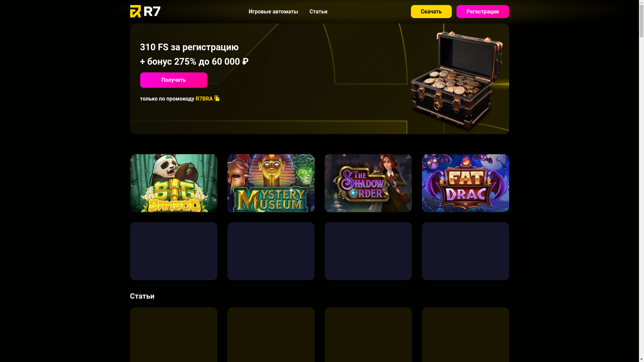The image size is (644, 362).
Task: Click the page's vertical scrollbar
Action: click(x=641, y=181)
